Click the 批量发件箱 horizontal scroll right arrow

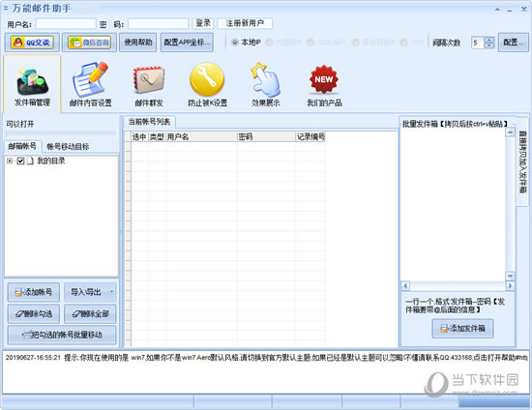(510, 285)
